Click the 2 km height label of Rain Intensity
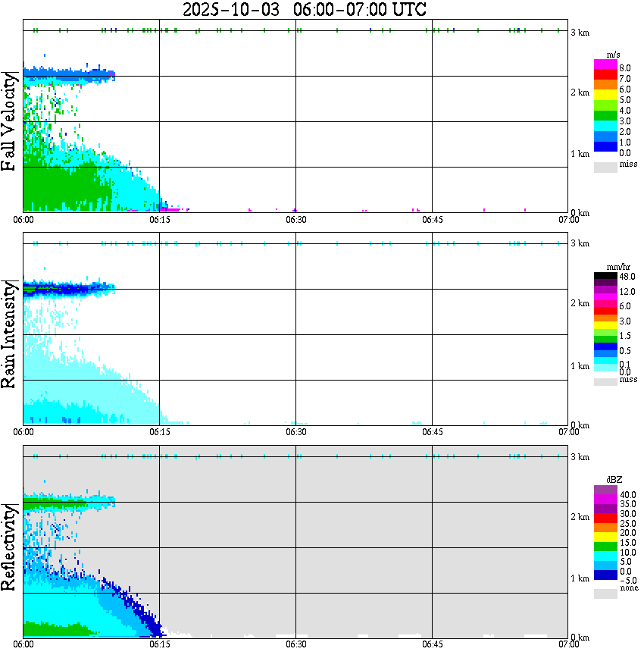Viewport: 644px width, 658px height. coord(580,303)
